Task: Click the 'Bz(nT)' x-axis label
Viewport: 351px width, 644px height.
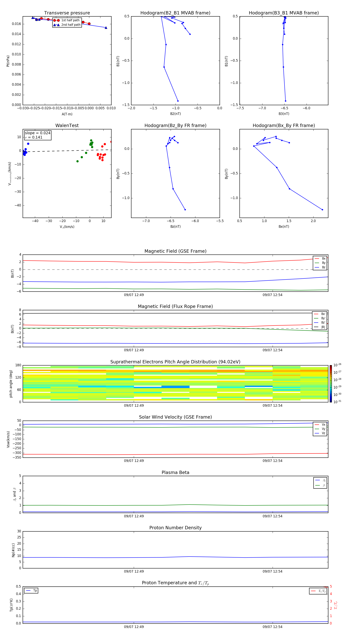Action: (x=175, y=227)
